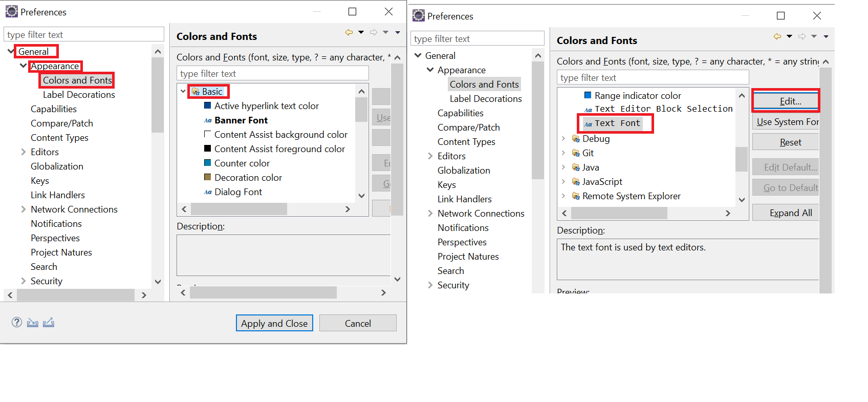Select Content Types in the right window tree
Viewport: 868px width, 402px height.
coord(466,142)
